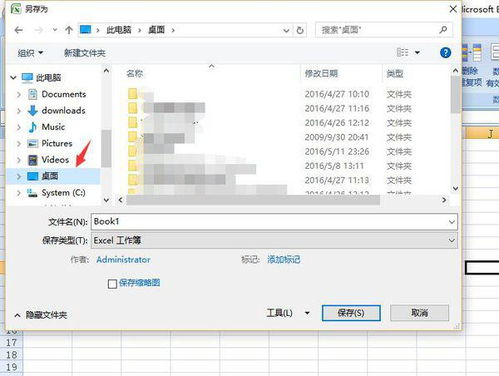
Task: Expand the System (C:) tree node
Action: [x=19, y=193]
